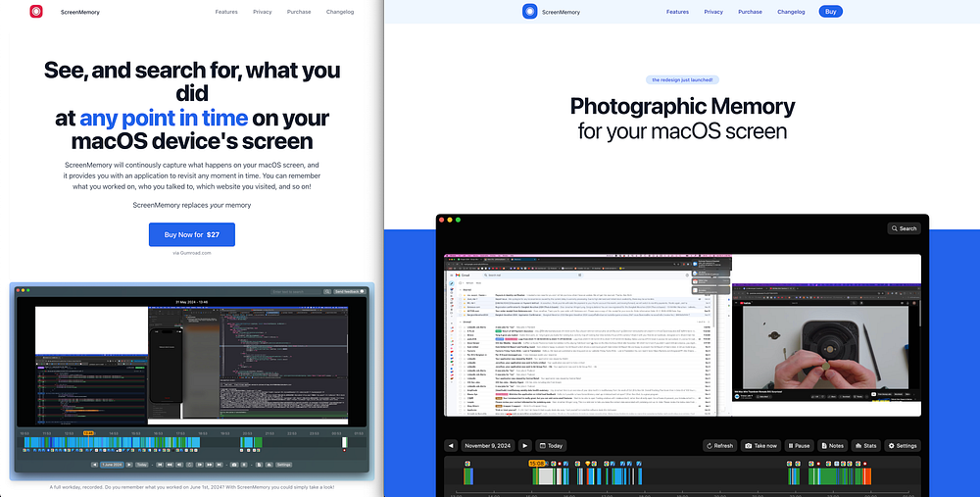This screenshot has height=497, width=980.
Task: Click the ScreenMemory name beside the red logo
Action: point(80,12)
